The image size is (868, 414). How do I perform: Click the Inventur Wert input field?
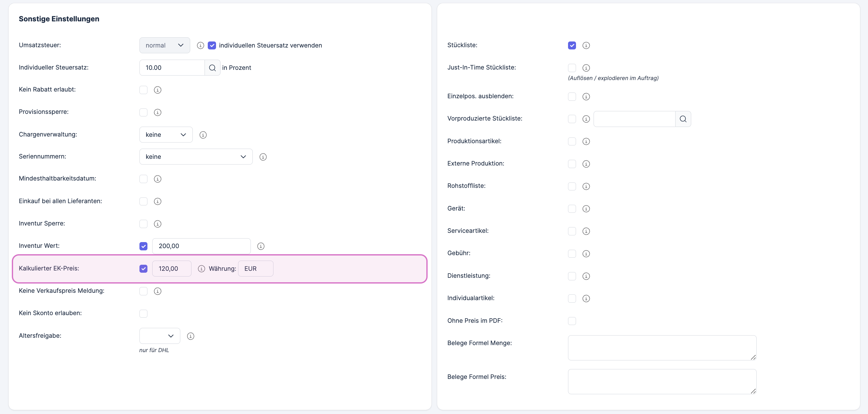tap(201, 246)
